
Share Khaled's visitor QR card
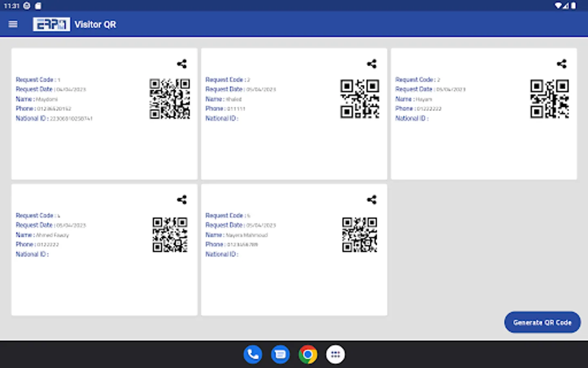372,64
